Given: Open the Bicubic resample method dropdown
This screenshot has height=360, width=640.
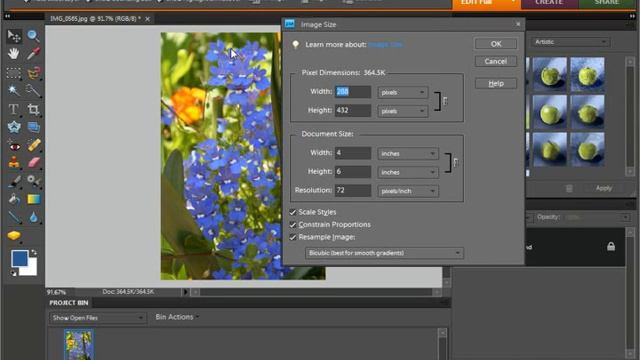Looking at the screenshot, I should [384, 253].
